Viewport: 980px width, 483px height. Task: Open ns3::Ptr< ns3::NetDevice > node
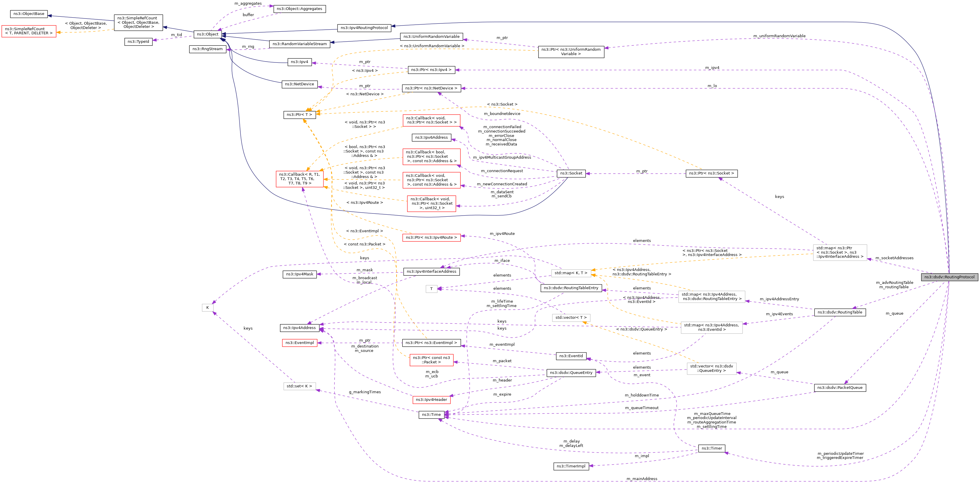click(x=431, y=88)
